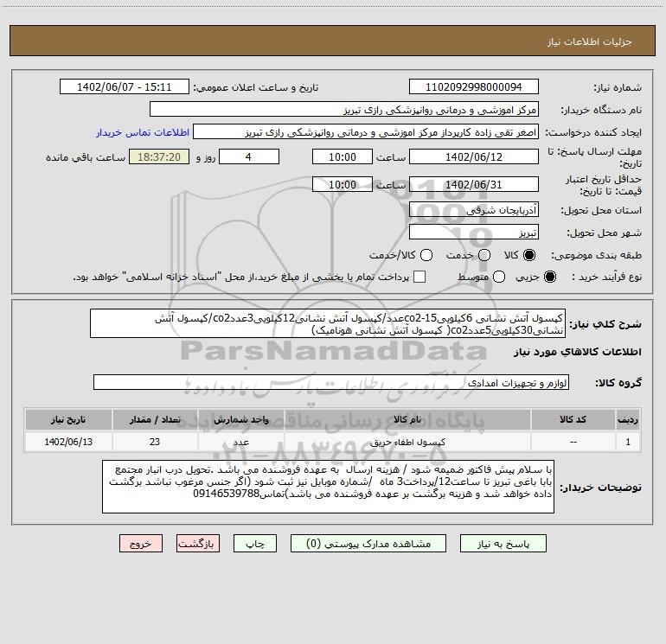Click the ساعت باقی مانده label

click(86, 157)
